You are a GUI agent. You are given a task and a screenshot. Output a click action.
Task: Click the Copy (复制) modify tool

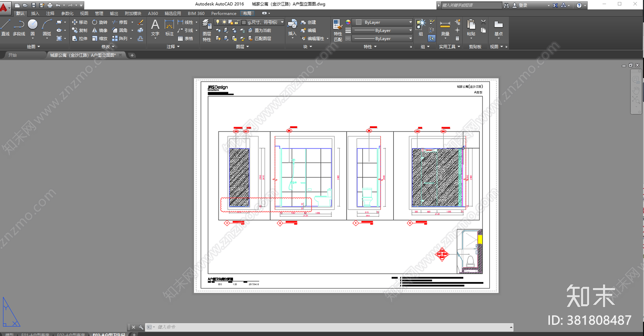click(x=80, y=30)
